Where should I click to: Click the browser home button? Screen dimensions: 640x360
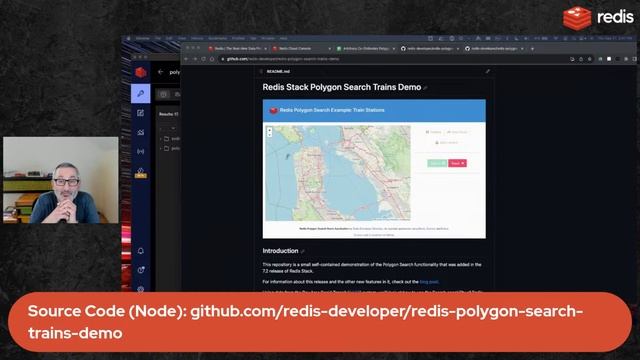(211, 59)
